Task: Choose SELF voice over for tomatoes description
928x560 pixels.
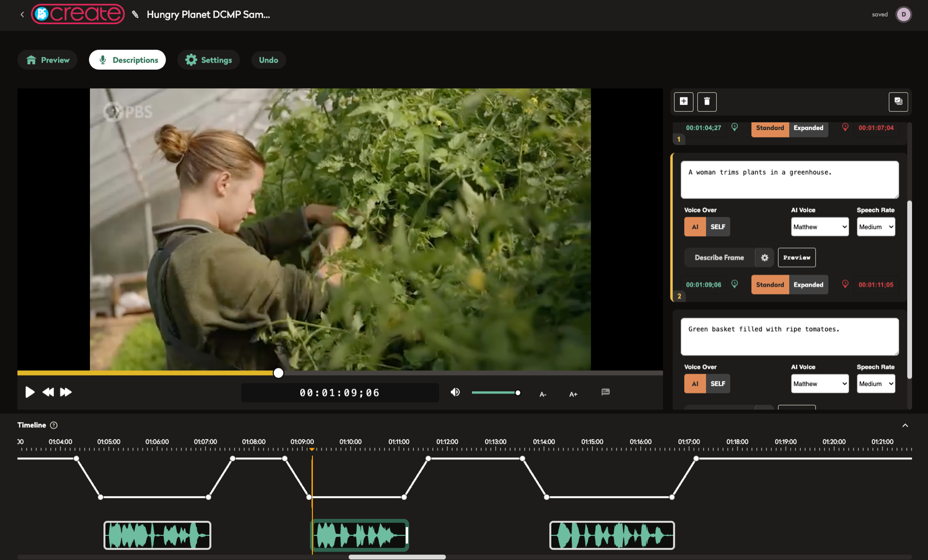Action: (x=718, y=384)
